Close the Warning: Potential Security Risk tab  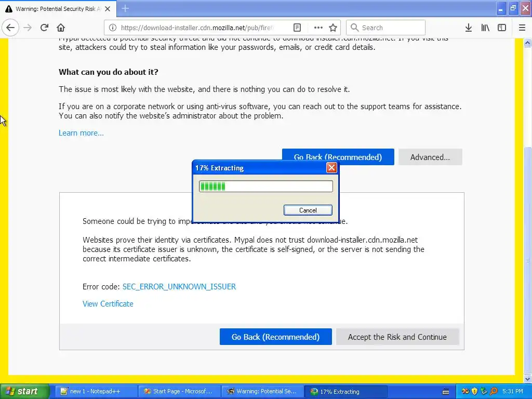click(x=108, y=9)
